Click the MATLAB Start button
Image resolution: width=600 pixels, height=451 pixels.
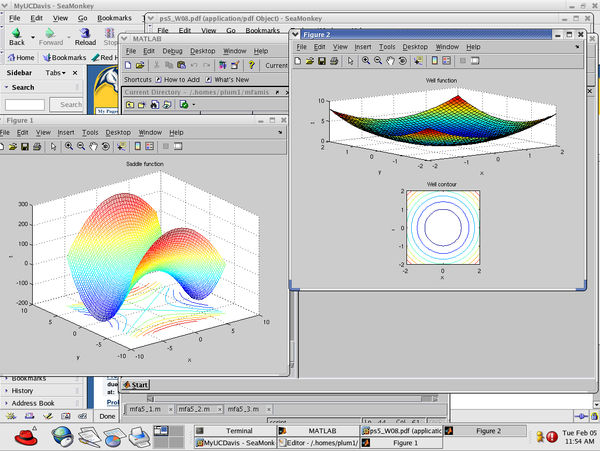pyautogui.click(x=136, y=384)
